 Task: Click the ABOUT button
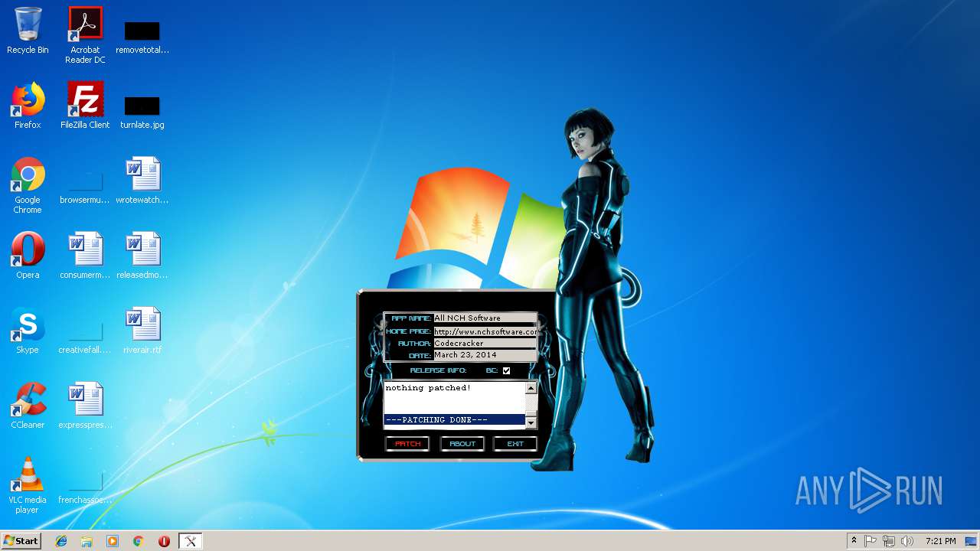pos(462,444)
